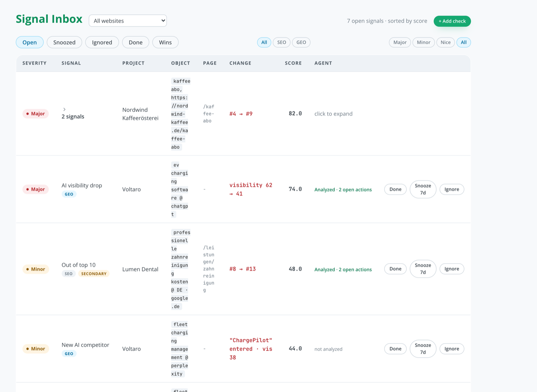537x392 pixels.
Task: Click the 'New AI competitor' signal name
Action: (85, 345)
